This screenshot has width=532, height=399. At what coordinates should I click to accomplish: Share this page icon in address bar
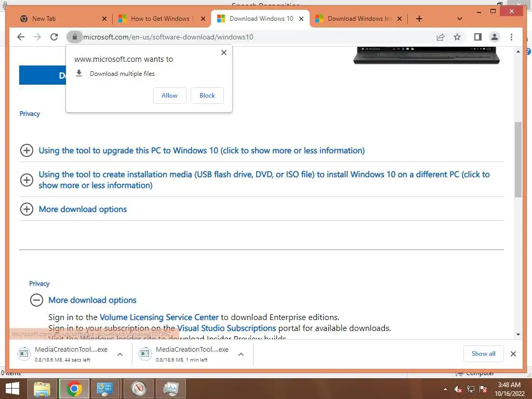[441, 37]
